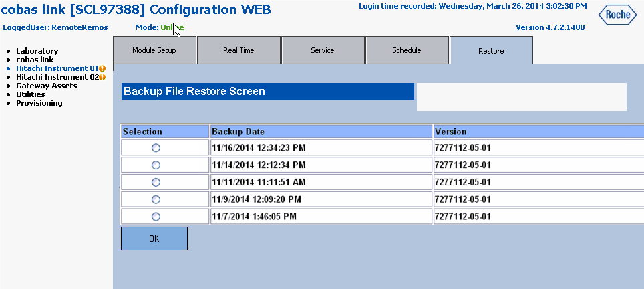Click version cell in the 11/9/2014 row

point(538,199)
